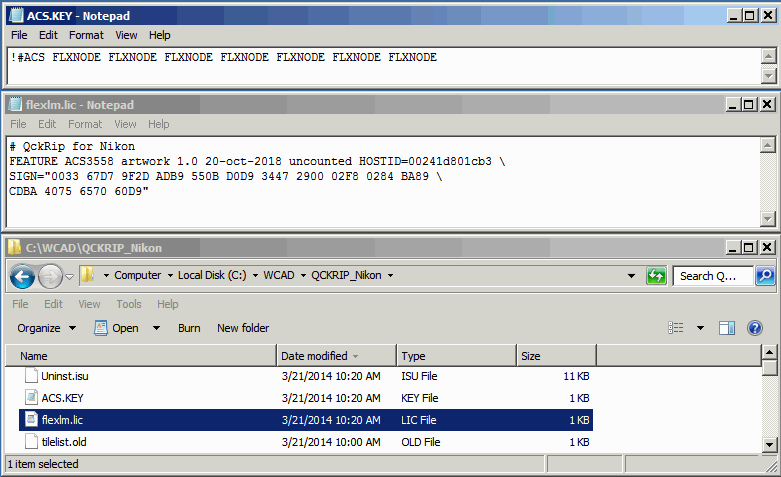Image resolution: width=781 pixels, height=477 pixels.
Task: Open View menu in ACS.KEY Notepad
Action: coord(126,35)
